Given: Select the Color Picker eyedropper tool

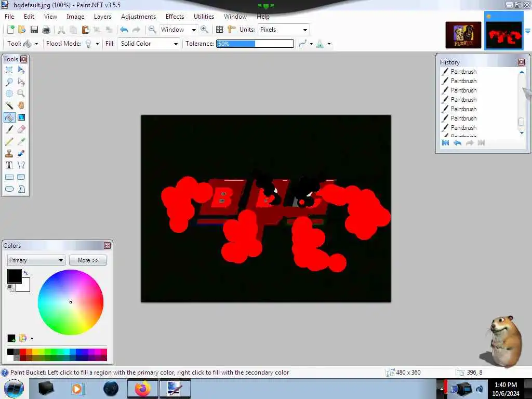Looking at the screenshot, I should point(21,141).
